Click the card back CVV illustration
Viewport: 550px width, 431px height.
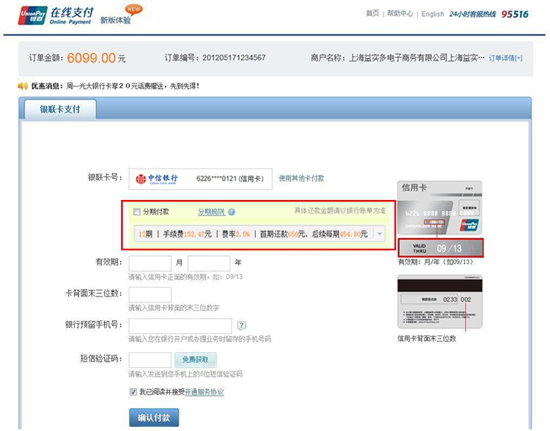pyautogui.click(x=440, y=302)
